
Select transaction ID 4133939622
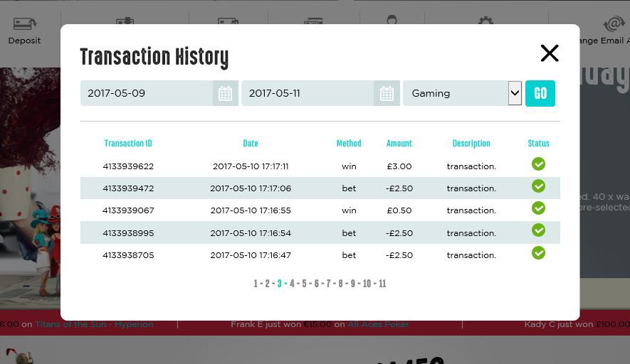(x=128, y=166)
